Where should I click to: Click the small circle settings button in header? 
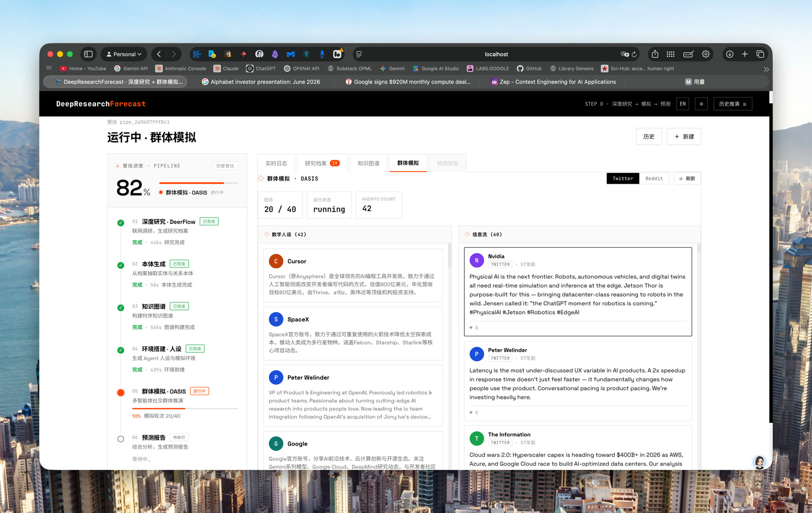(701, 104)
